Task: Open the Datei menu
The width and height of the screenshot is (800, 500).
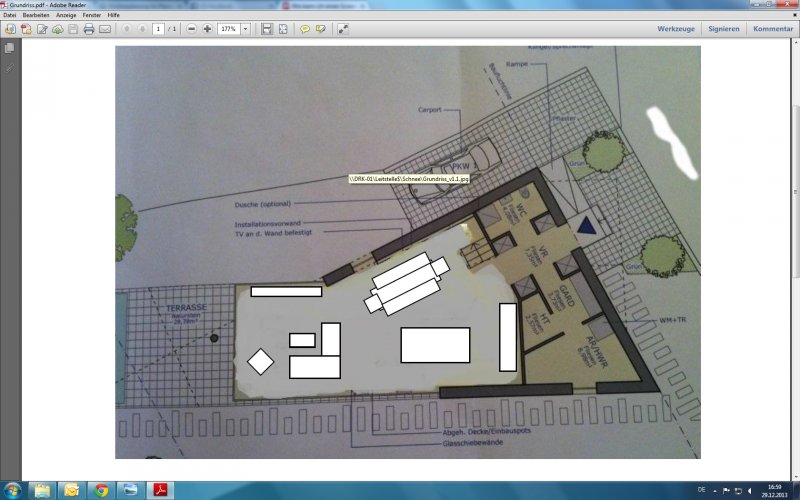Action: [10, 16]
